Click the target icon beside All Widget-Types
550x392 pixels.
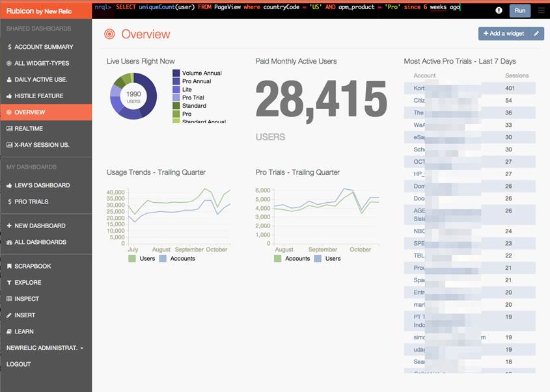coord(9,64)
